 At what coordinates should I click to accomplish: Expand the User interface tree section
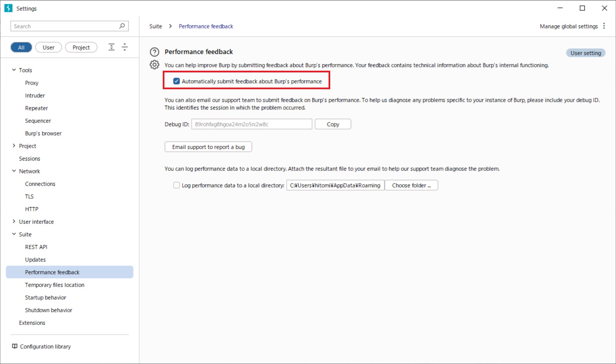pyautogui.click(x=14, y=222)
